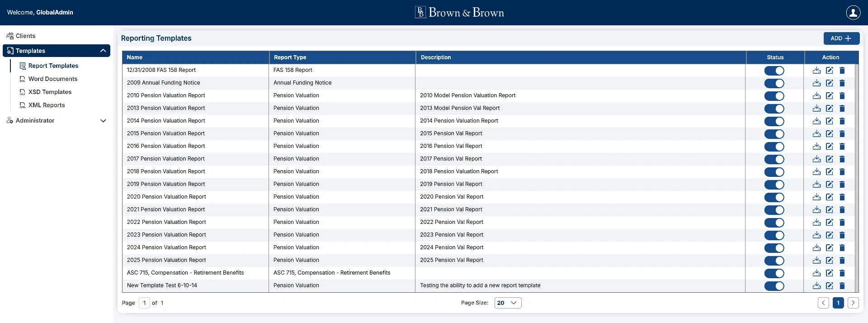Download the 2015 Pension Valuation Report template

tap(816, 134)
